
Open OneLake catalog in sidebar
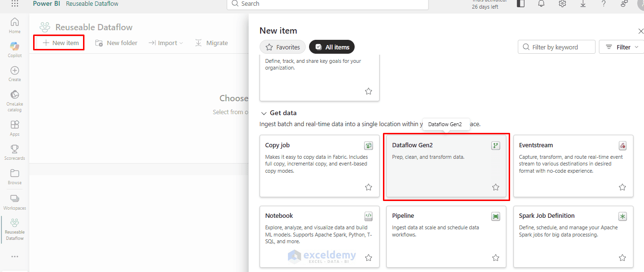pyautogui.click(x=15, y=100)
